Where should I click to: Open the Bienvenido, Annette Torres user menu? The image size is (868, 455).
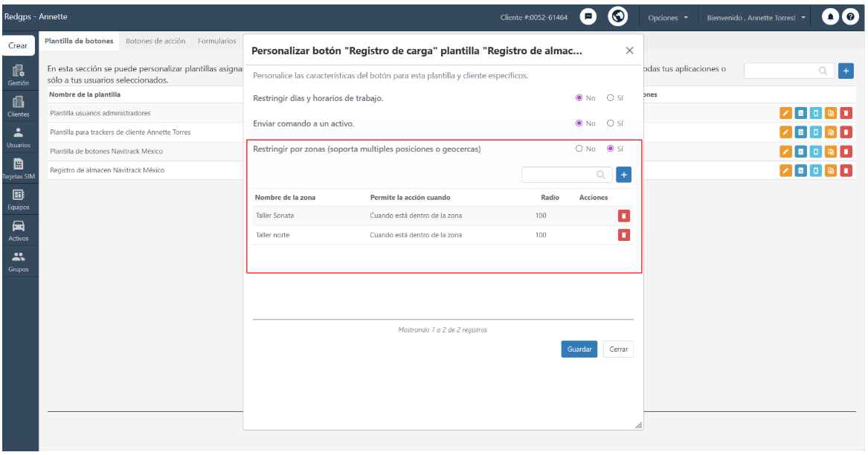[756, 18]
